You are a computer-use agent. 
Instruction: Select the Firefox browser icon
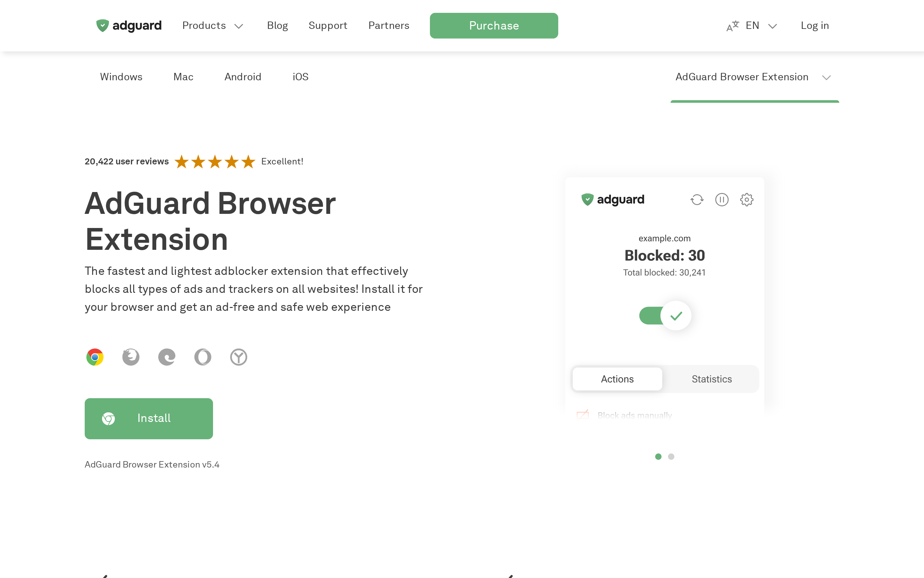[131, 357]
